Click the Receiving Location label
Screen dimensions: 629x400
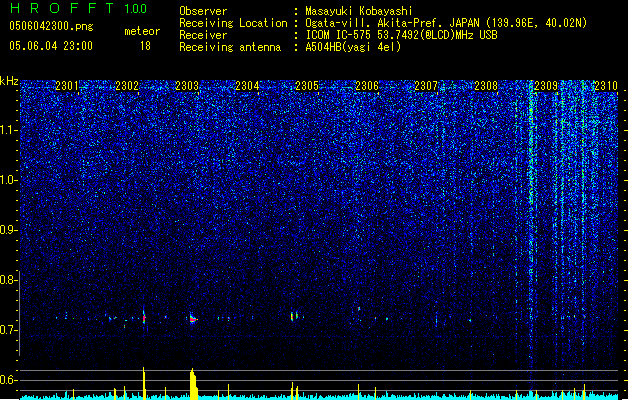[x=233, y=23]
